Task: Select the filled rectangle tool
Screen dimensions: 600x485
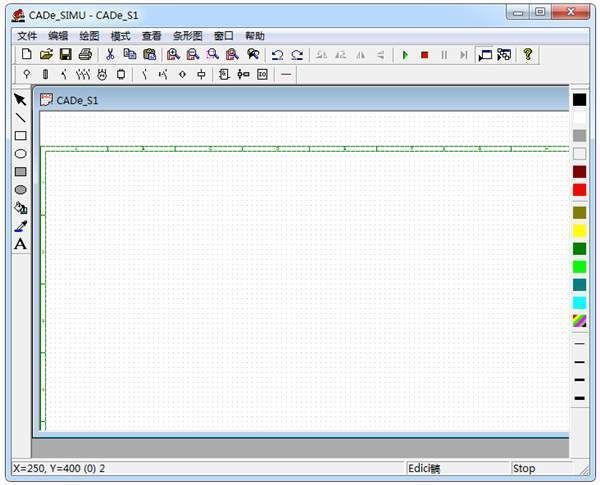Action: click(20, 171)
